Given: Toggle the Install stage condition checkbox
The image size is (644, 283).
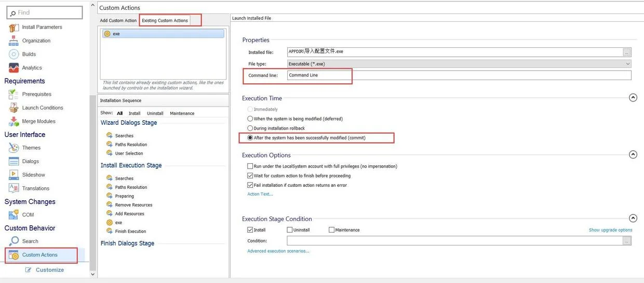Looking at the screenshot, I should [250, 230].
